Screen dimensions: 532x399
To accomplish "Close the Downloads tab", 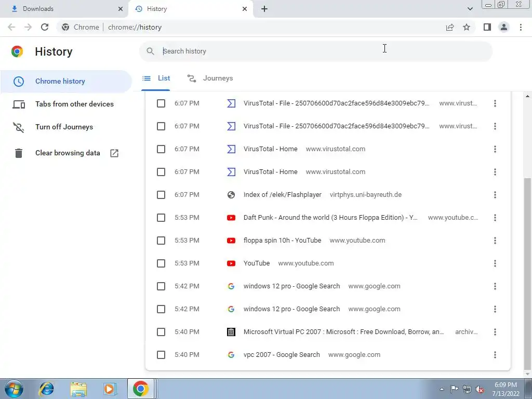I will pyautogui.click(x=121, y=9).
